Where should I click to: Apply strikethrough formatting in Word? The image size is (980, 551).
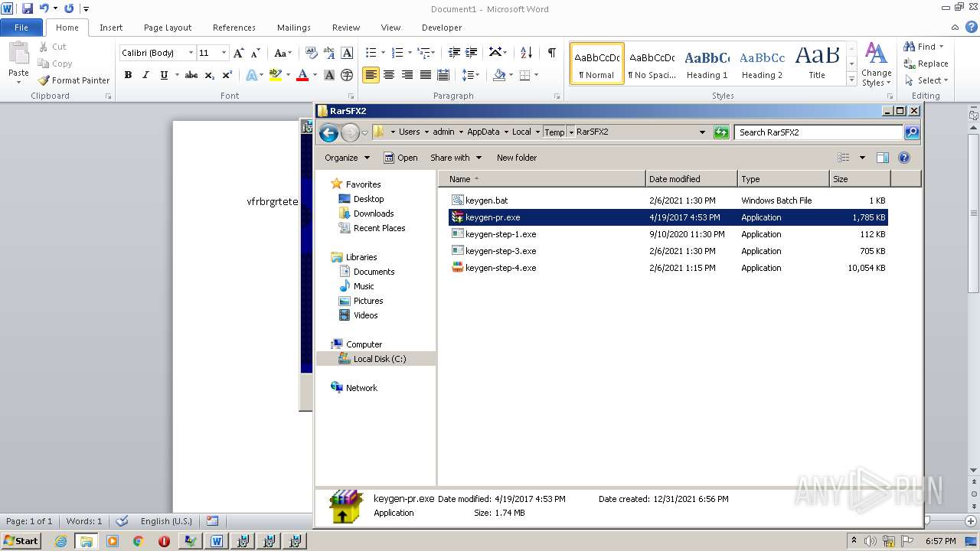[x=191, y=75]
